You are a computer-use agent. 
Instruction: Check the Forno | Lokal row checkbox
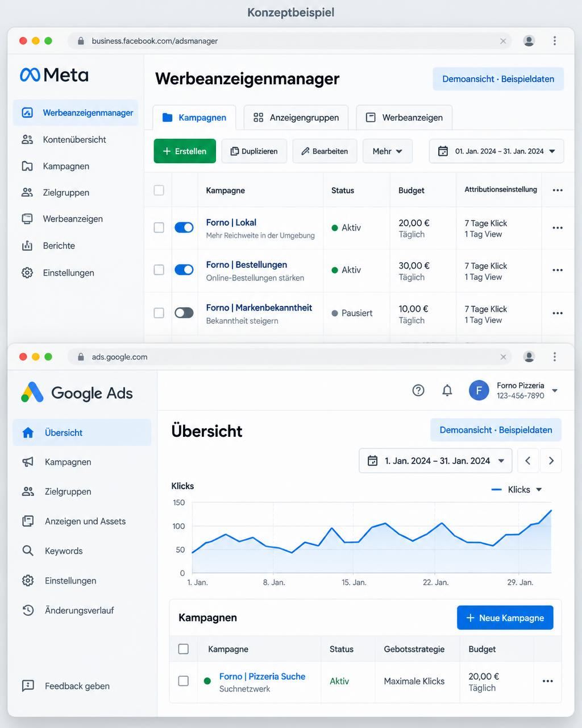pyautogui.click(x=159, y=227)
